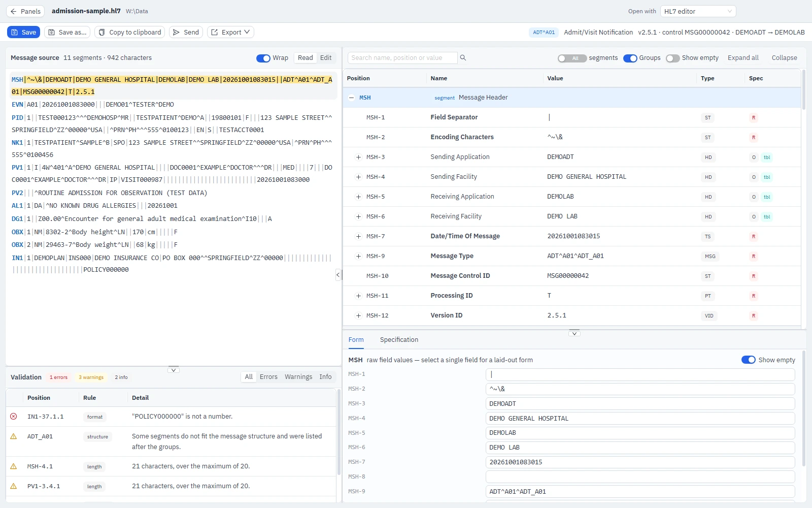
Task: Click the MSH-3 DEMOADT form field
Action: click(x=640, y=404)
